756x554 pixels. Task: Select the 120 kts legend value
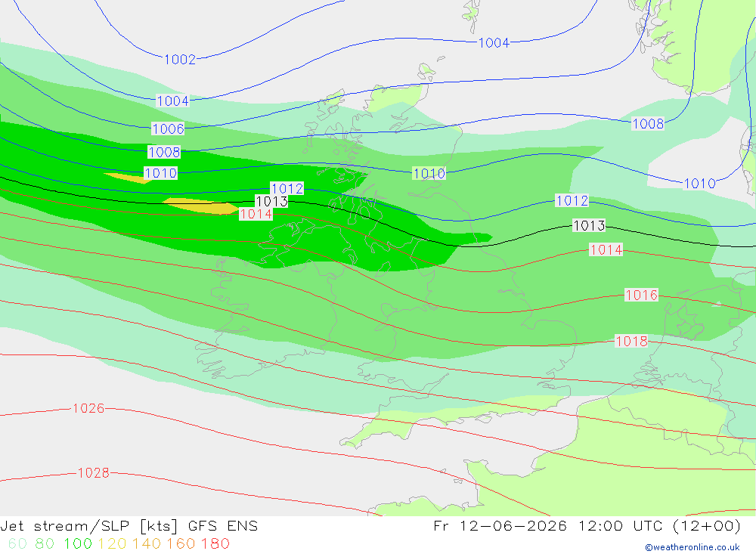point(113,543)
